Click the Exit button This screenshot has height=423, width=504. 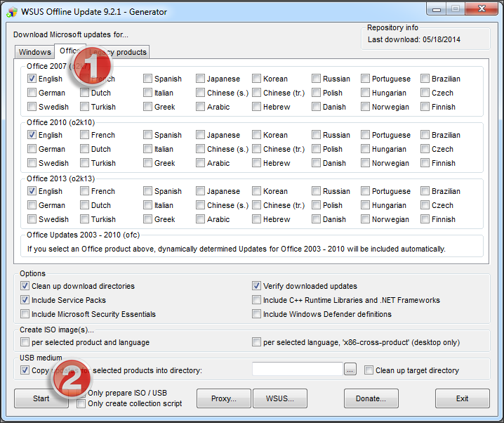[462, 398]
